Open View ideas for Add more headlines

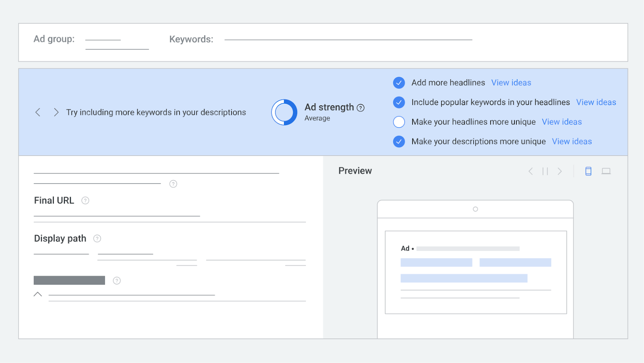[x=511, y=83]
